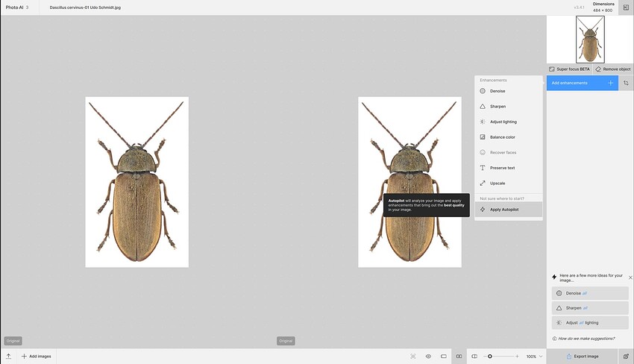Switch to single image view
634x364 pixels.
point(444,357)
